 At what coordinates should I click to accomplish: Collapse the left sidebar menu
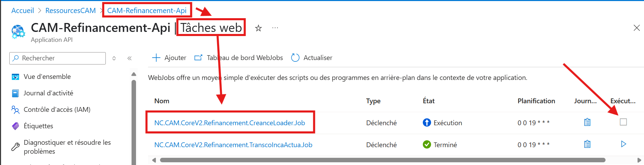click(x=129, y=58)
